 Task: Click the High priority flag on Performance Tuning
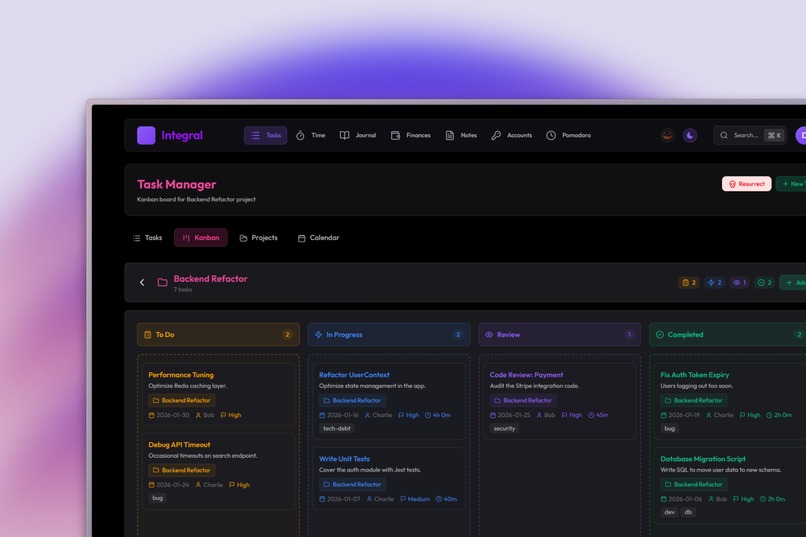(x=231, y=415)
